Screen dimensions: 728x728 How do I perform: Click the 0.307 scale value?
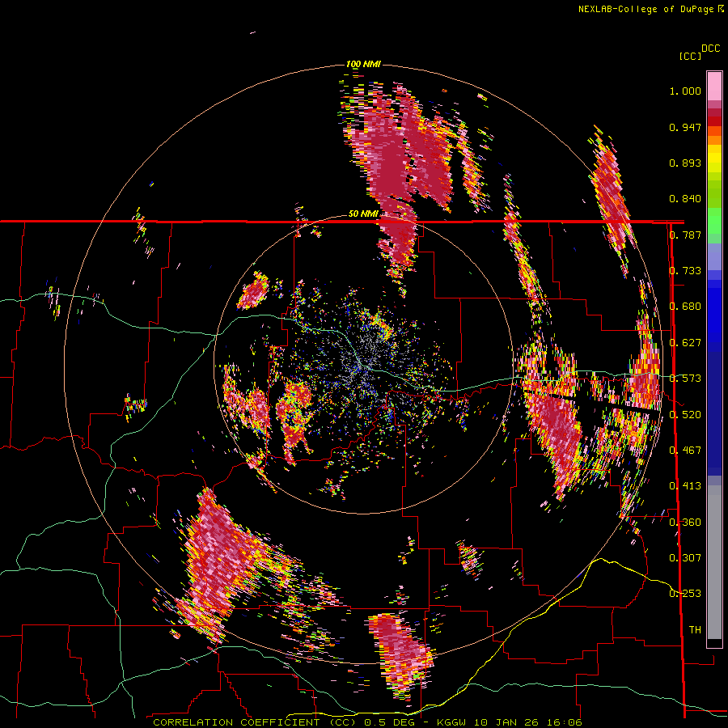point(685,557)
